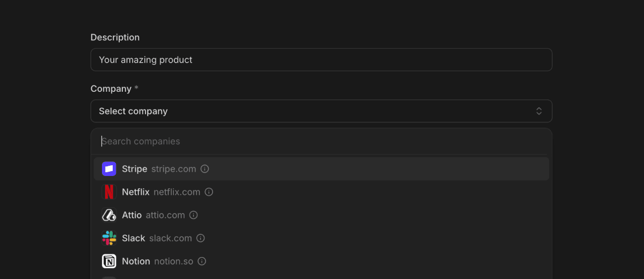Image resolution: width=644 pixels, height=279 pixels.
Task: Show info for stripe.com
Action: point(204,169)
